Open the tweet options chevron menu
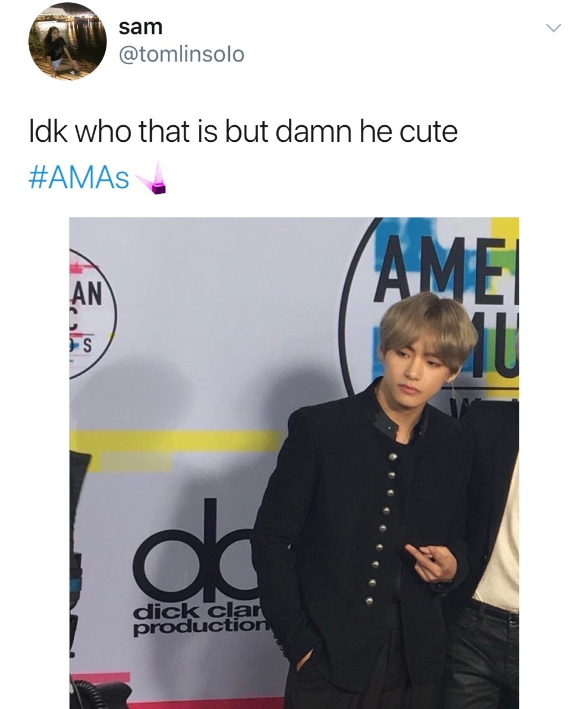 (x=553, y=28)
